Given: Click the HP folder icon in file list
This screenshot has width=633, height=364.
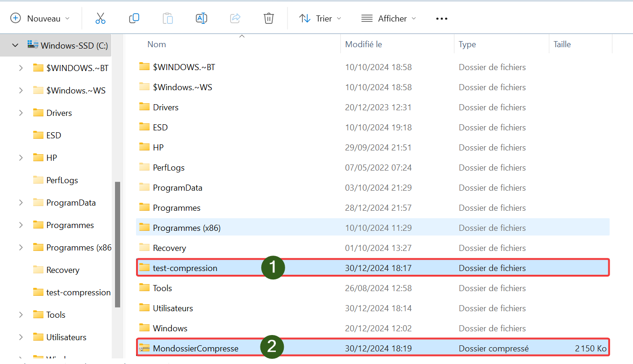Looking at the screenshot, I should tap(144, 147).
